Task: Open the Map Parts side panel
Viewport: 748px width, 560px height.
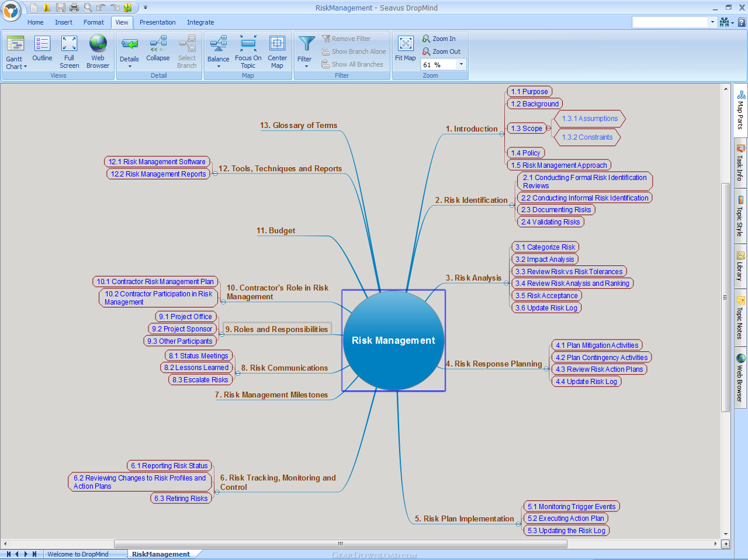Action: pos(740,110)
